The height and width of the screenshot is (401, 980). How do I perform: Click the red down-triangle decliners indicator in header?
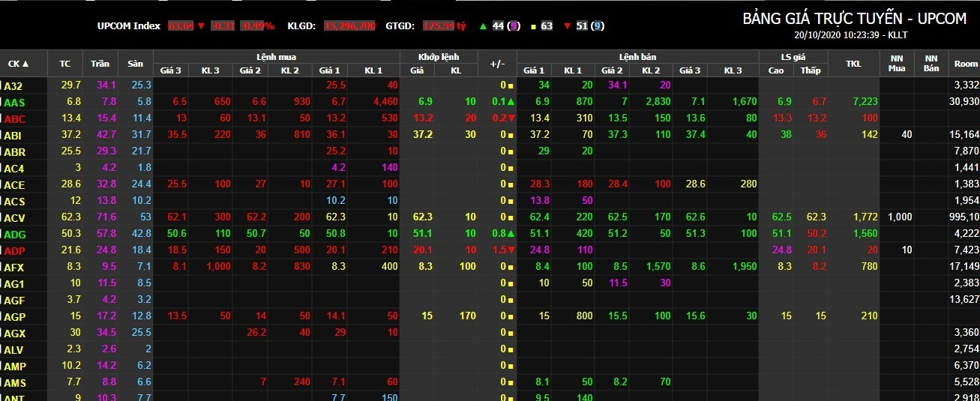[x=567, y=26]
